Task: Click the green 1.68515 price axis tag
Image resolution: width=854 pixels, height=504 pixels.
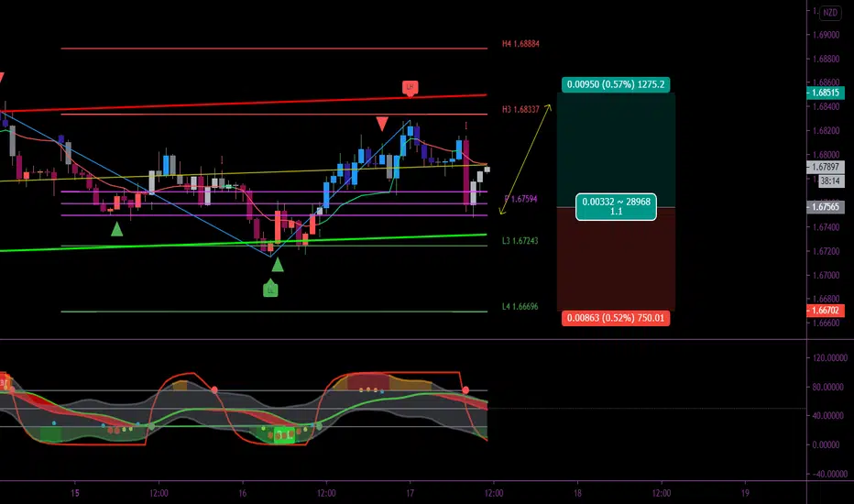Action: 825,93
